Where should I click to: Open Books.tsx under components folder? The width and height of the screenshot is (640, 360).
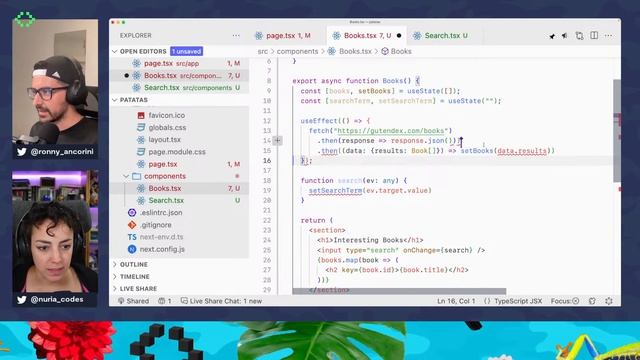point(165,188)
